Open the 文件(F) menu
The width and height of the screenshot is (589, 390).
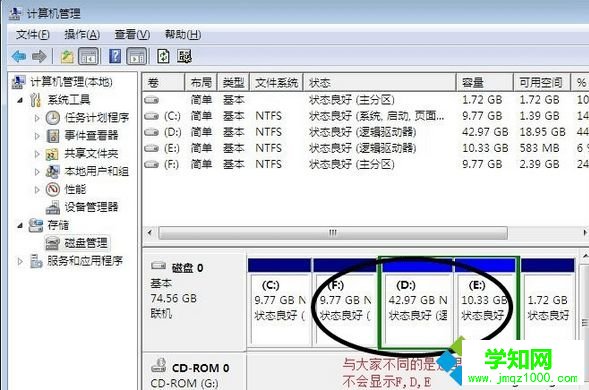[32, 35]
